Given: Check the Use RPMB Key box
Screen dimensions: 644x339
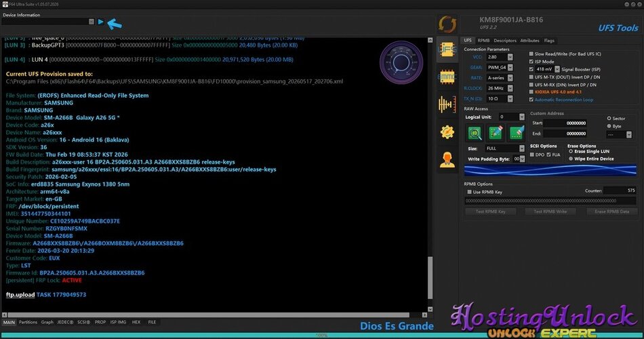Looking at the screenshot, I should 469,192.
